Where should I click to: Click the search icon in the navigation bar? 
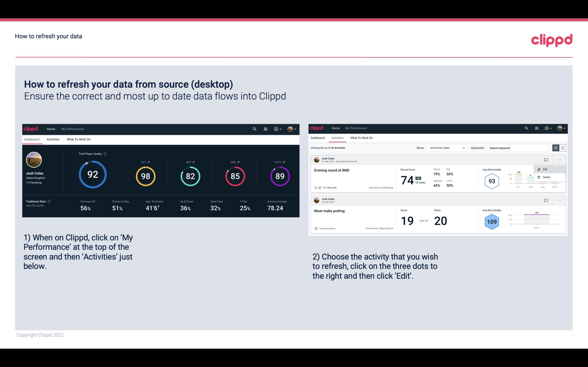tap(254, 129)
